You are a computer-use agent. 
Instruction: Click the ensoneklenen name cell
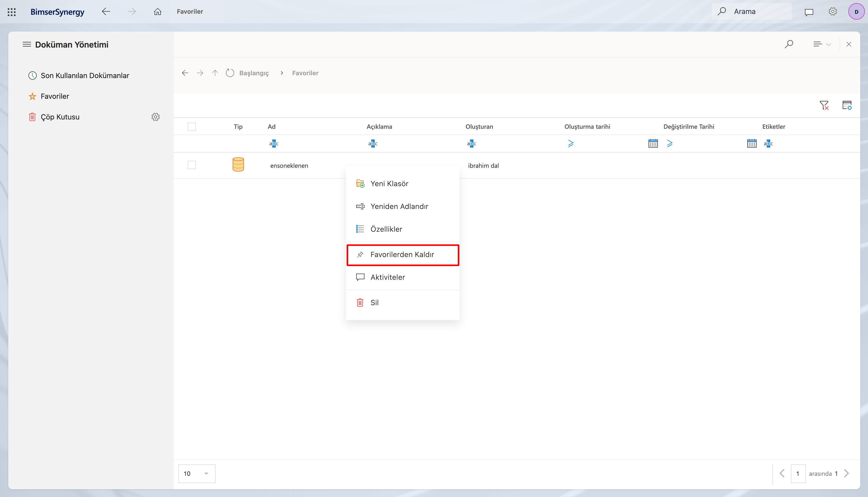pos(289,165)
